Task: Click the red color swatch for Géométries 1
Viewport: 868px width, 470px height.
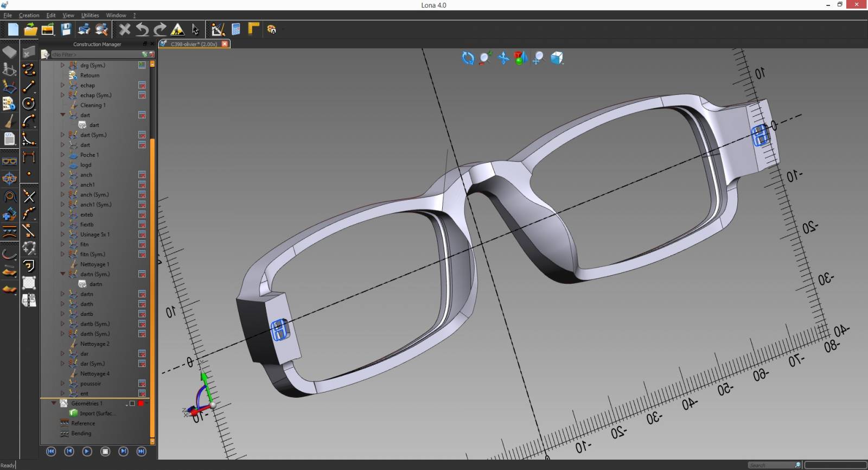Action: click(141, 404)
